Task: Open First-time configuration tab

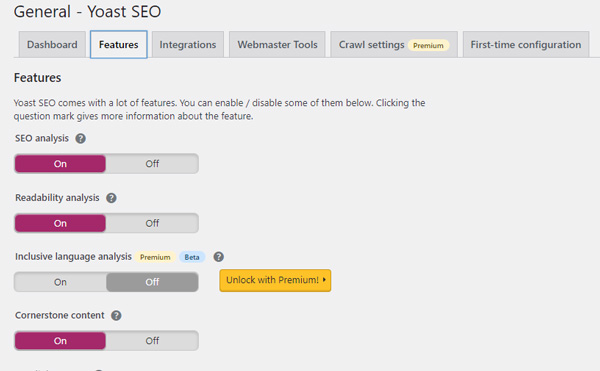Action: click(526, 45)
